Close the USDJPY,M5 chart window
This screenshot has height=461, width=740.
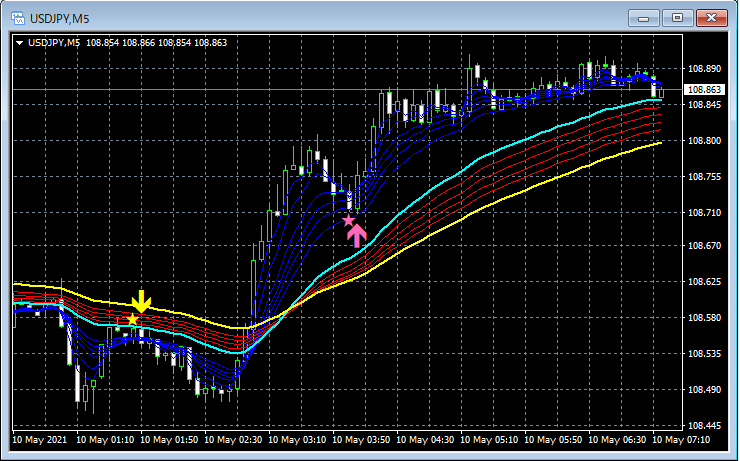tap(712, 18)
